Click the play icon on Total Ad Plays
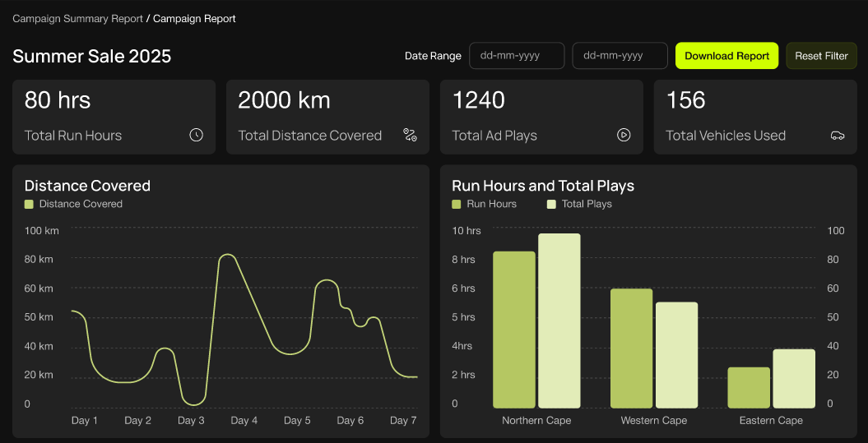Viewport: 868px width, 443px height. (x=624, y=136)
